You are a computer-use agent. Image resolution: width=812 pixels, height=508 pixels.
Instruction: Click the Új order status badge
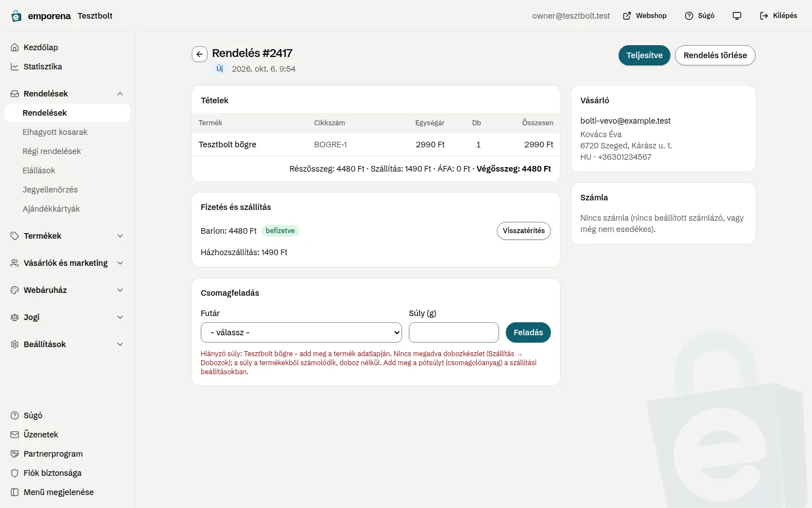coord(219,69)
